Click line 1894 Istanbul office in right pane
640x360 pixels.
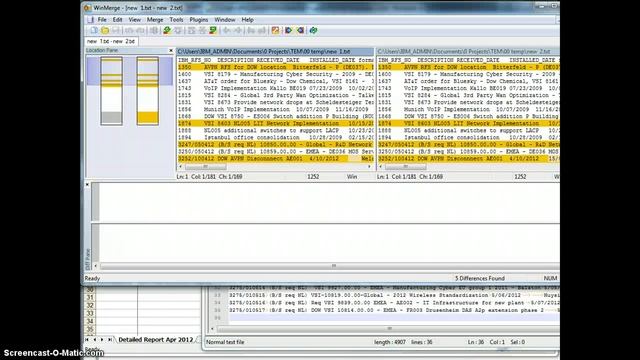[x=468, y=137]
